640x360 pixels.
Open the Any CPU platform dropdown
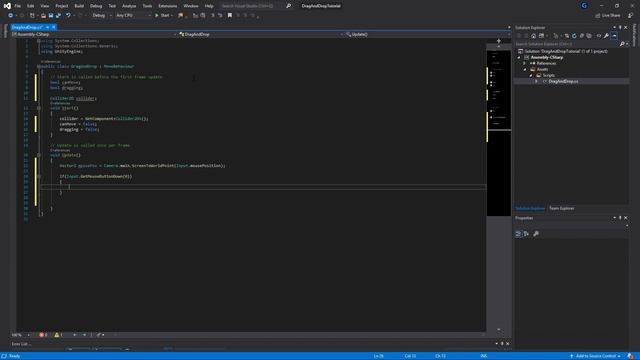[x=133, y=16]
